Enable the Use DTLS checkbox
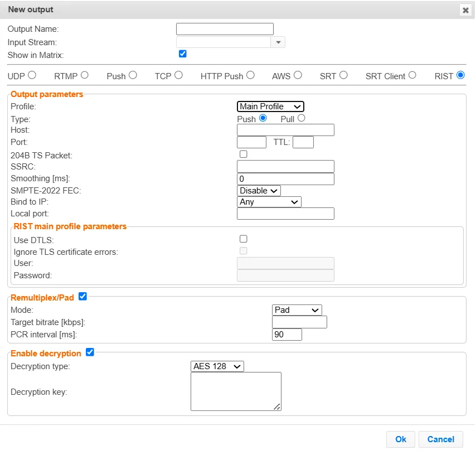The height and width of the screenshot is (455, 476). pos(244,239)
